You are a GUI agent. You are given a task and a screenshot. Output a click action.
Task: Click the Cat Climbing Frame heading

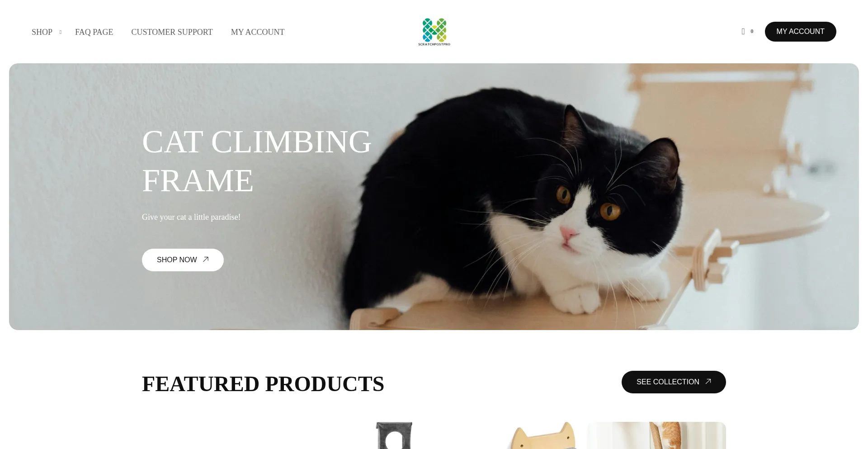(256, 161)
